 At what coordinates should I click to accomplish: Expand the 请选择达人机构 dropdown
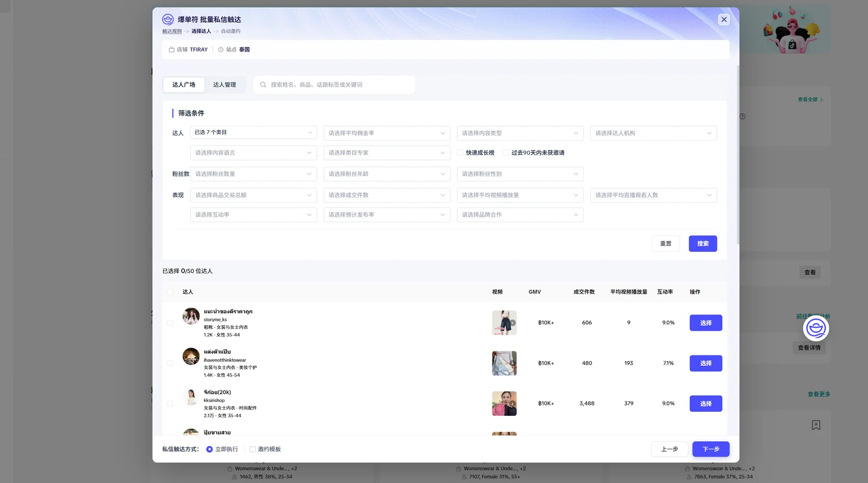tap(654, 133)
